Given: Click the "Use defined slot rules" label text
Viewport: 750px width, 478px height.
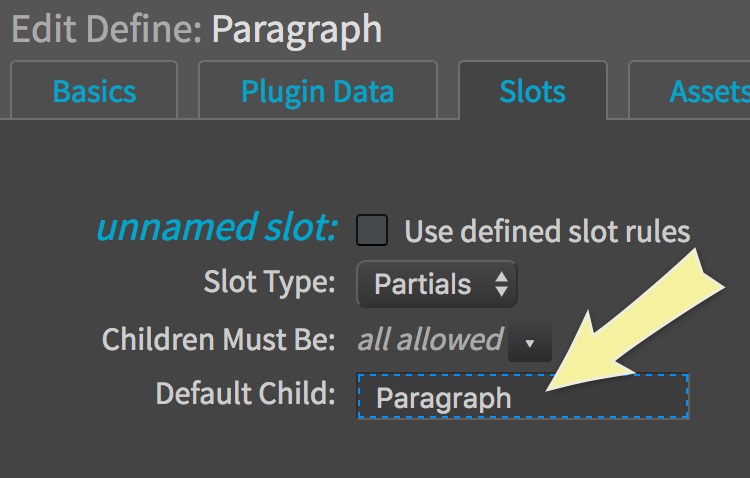Looking at the screenshot, I should 547,232.
